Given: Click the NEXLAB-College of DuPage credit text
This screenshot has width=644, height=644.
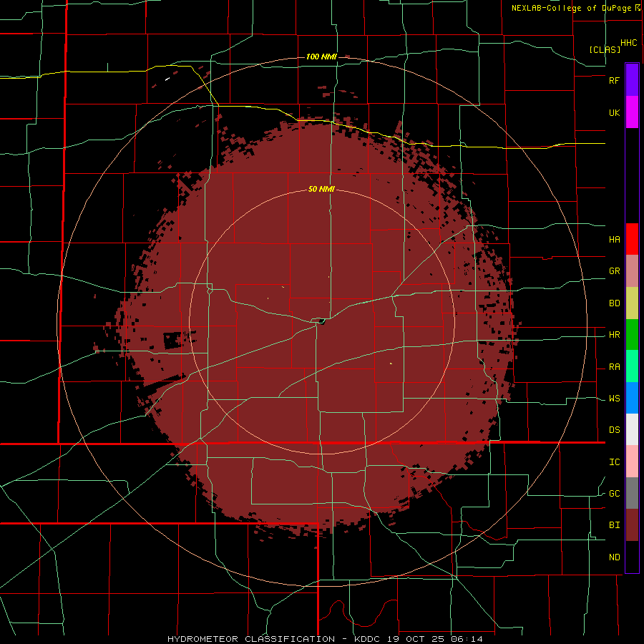Looking at the screenshot, I should 572,8.
